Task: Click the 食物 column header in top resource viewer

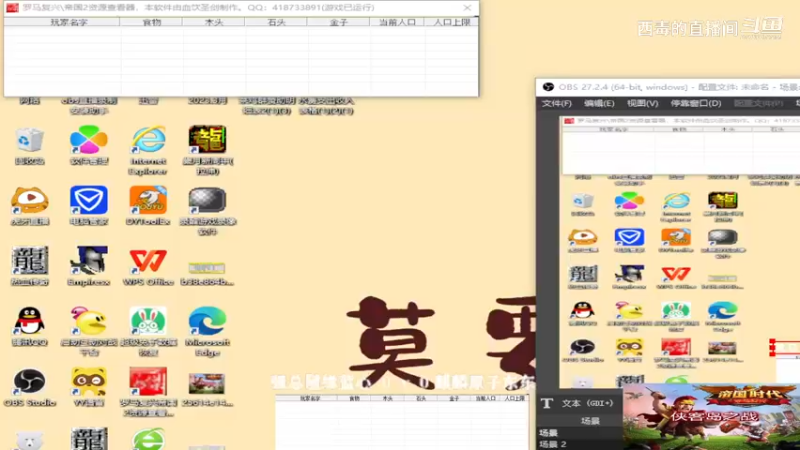Action: tap(152, 22)
